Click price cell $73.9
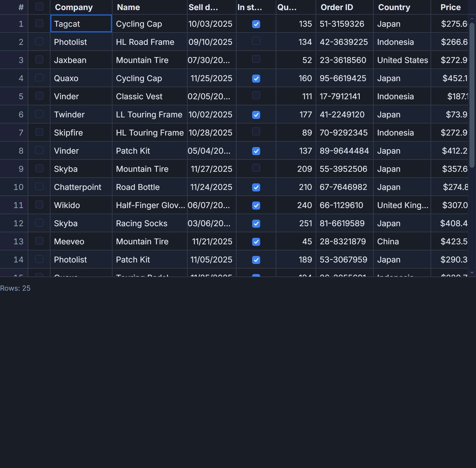This screenshot has width=476, height=468. coord(450,114)
